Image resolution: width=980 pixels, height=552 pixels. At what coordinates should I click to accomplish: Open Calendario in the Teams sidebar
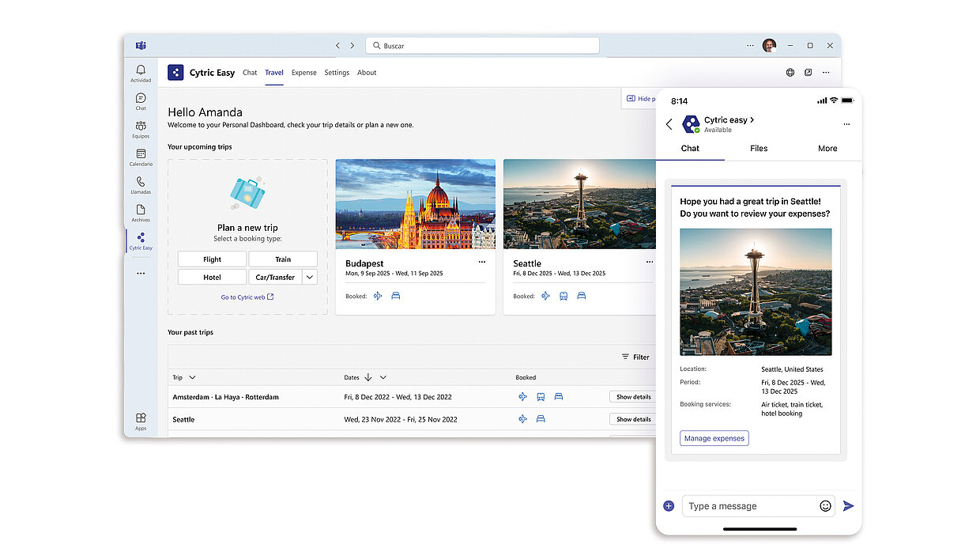141,156
